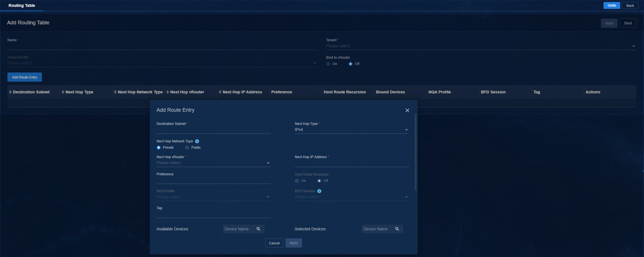The image size is (644, 257).
Task: Sort by Next Hop Network Type column
Action: pos(115,92)
